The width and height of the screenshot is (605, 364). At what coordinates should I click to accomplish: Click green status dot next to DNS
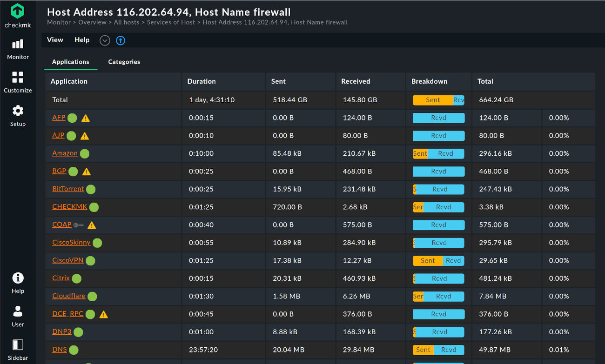(x=74, y=350)
